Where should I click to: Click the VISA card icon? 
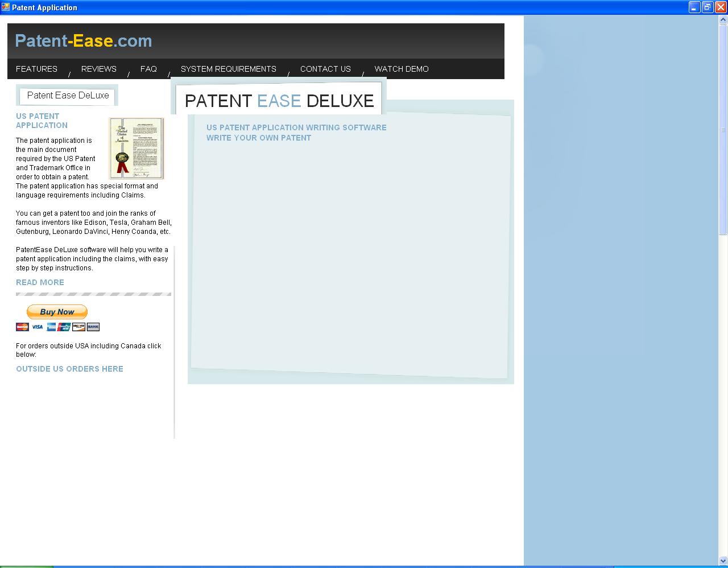point(37,327)
